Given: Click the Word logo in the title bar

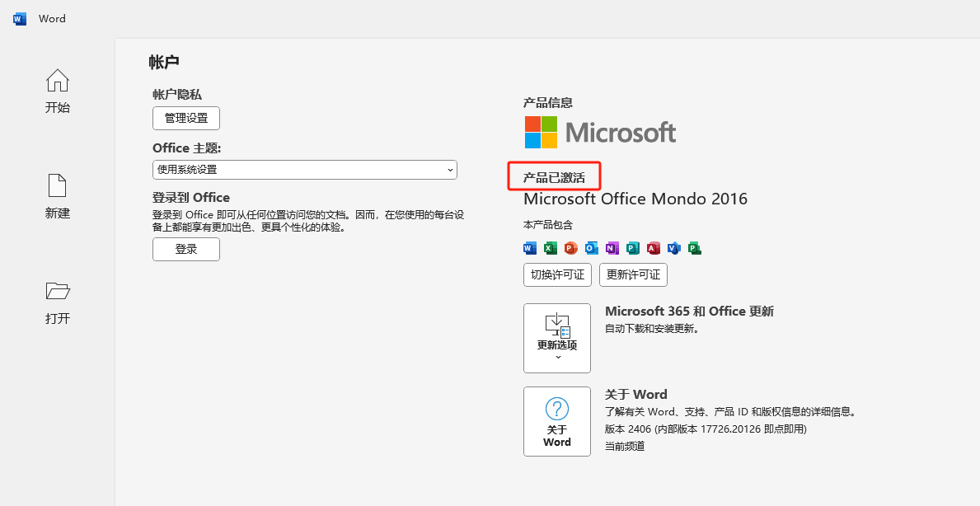Looking at the screenshot, I should click(x=20, y=19).
